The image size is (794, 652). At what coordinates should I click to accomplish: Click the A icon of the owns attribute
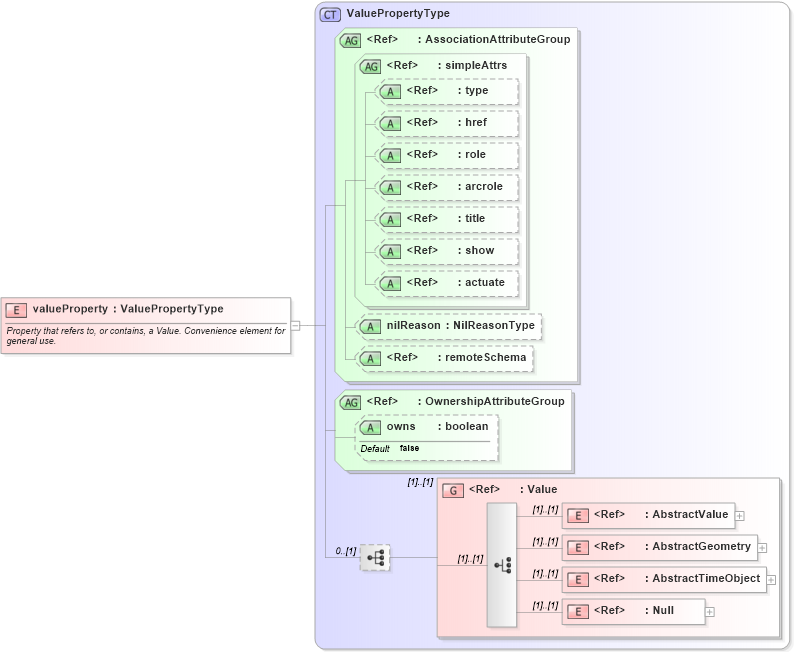tap(370, 428)
